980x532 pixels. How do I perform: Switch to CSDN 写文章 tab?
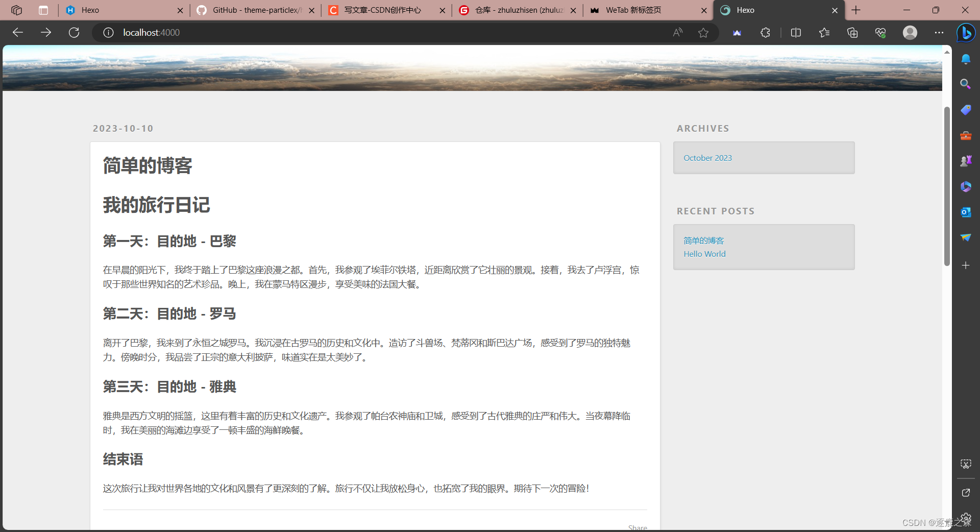[x=387, y=10]
